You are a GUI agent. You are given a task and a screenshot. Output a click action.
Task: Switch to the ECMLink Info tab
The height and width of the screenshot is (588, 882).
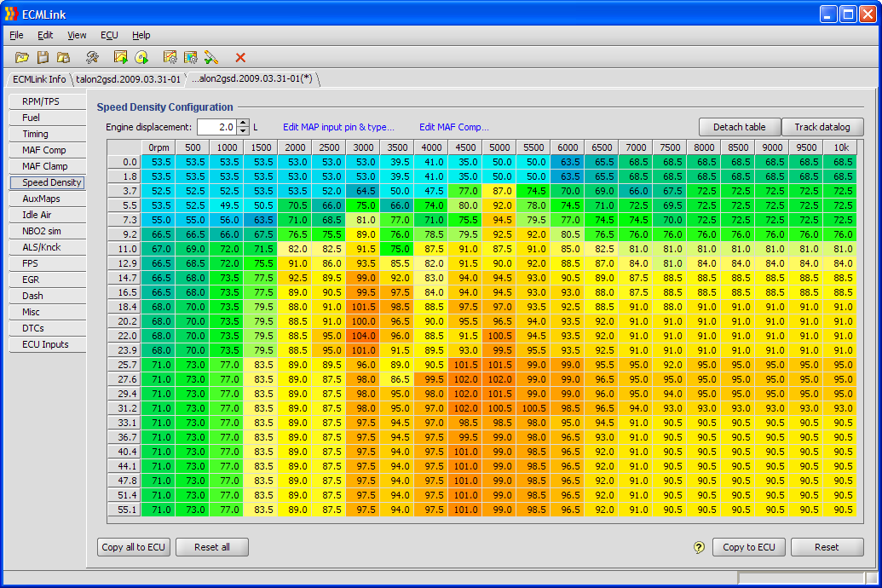(x=39, y=79)
